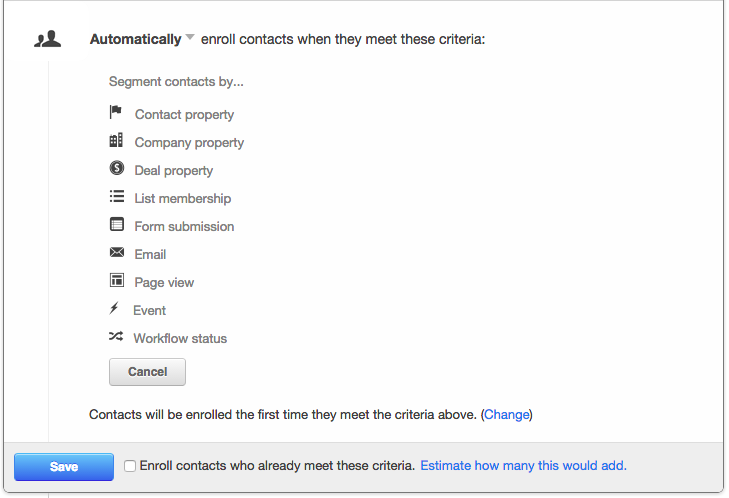Image resolution: width=729 pixels, height=498 pixels.
Task: Click the envelope Email icon
Action: pyautogui.click(x=117, y=252)
